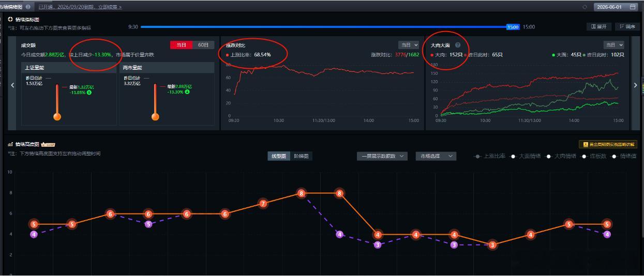Click the 2026-06-01 date field

(616, 7)
